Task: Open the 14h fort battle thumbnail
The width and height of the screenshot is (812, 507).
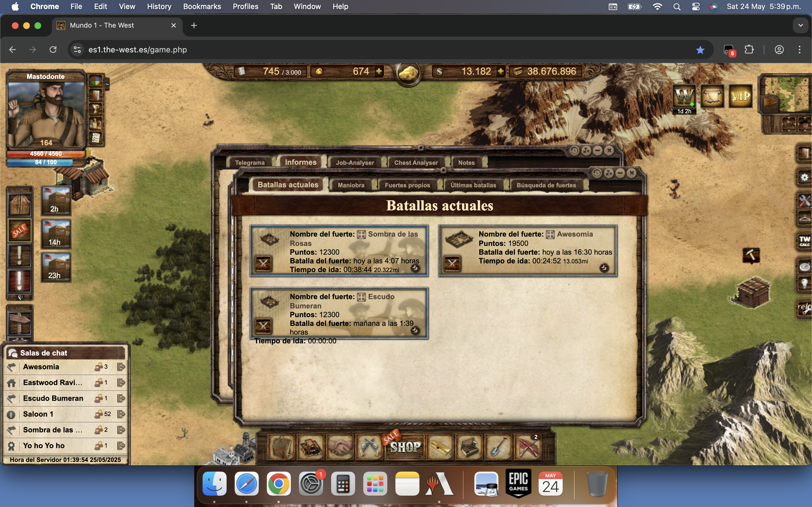Action: 56,234
